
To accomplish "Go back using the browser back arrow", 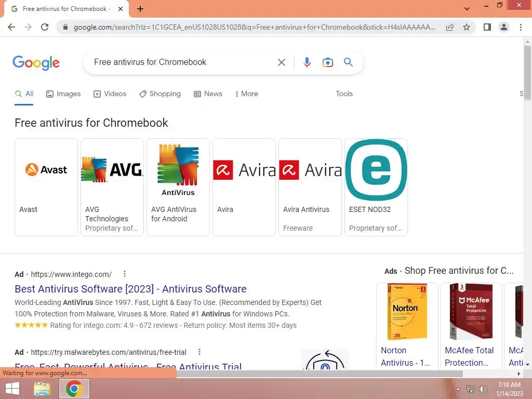I will (11, 27).
